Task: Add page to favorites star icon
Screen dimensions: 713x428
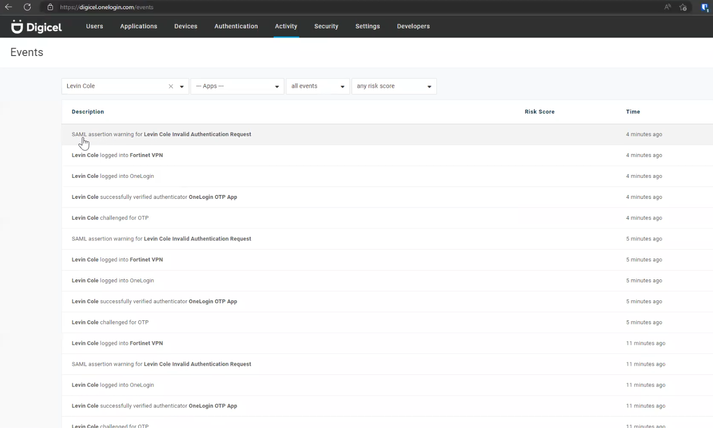Action: point(683,7)
